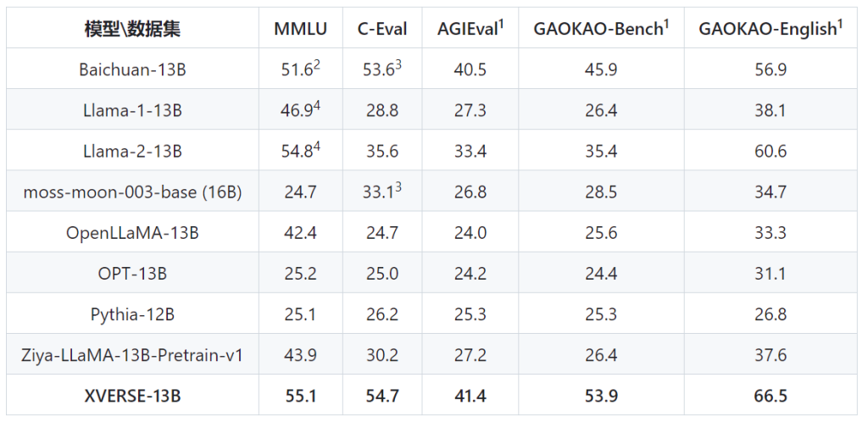Click the OPT-13B model name cell

[132, 274]
